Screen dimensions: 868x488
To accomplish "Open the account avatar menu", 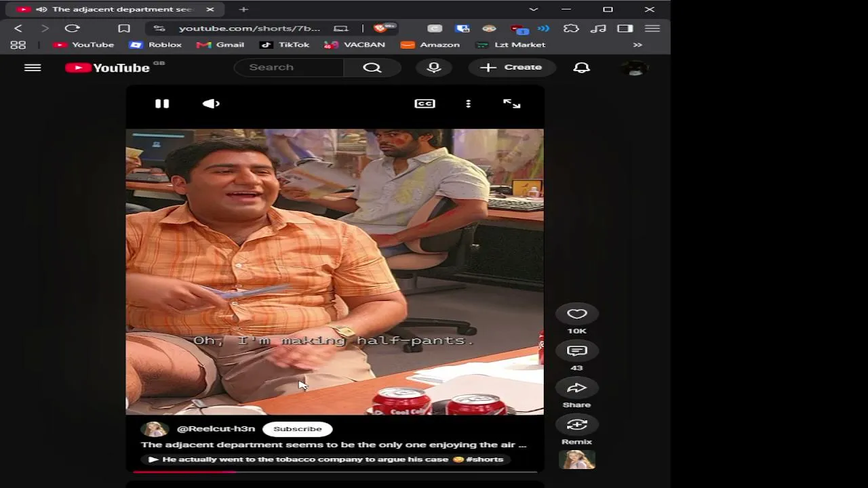I will (635, 68).
